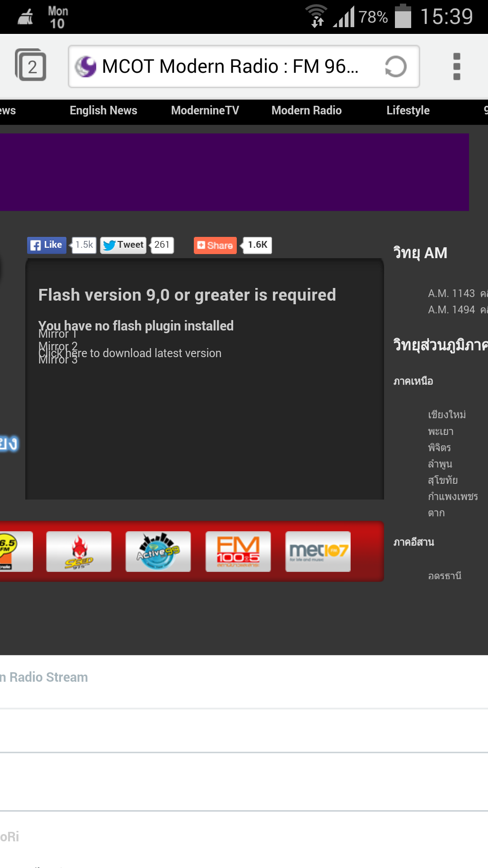This screenshot has width=488, height=868.
Task: Open the partially visible 96.5 FM station logo
Action: [x=16, y=552]
